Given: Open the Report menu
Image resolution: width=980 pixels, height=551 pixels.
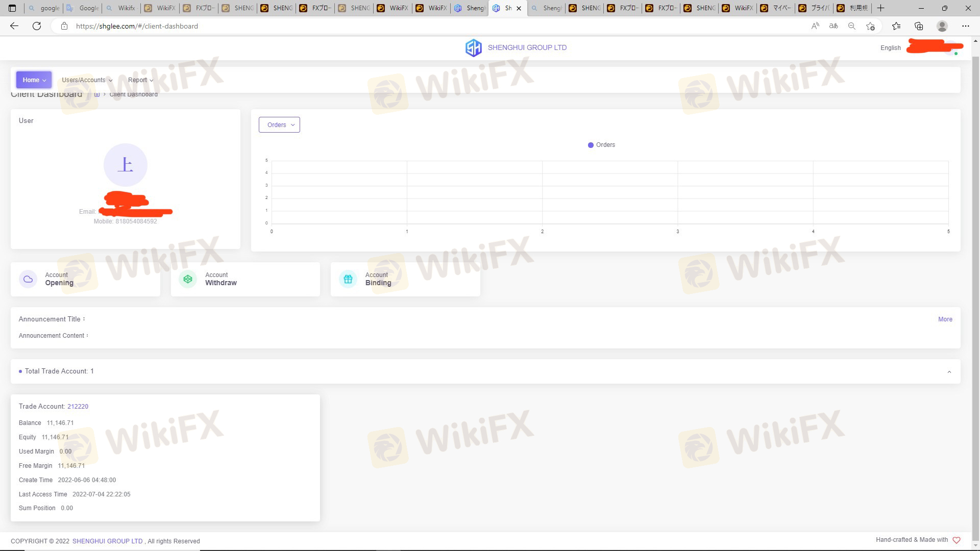Looking at the screenshot, I should [x=140, y=80].
